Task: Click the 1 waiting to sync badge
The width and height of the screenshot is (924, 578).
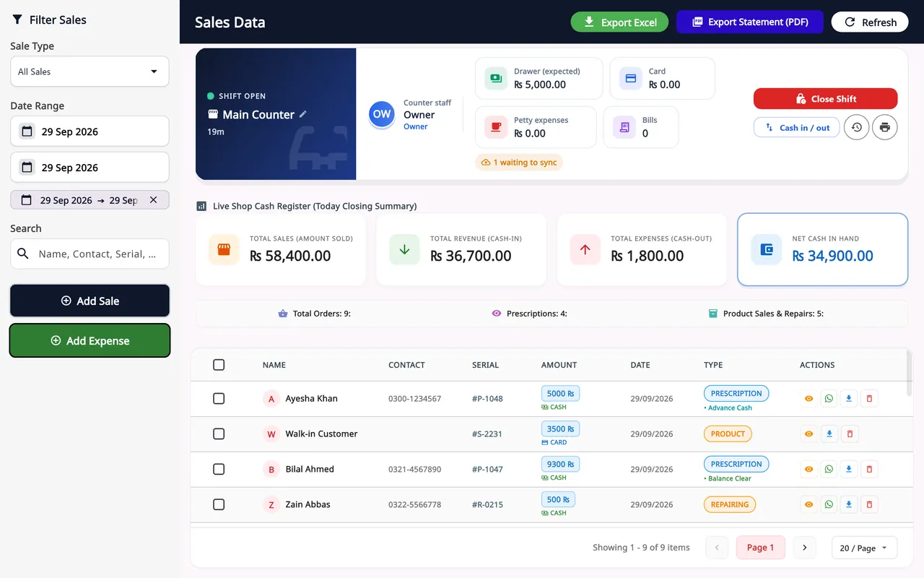Action: (518, 163)
